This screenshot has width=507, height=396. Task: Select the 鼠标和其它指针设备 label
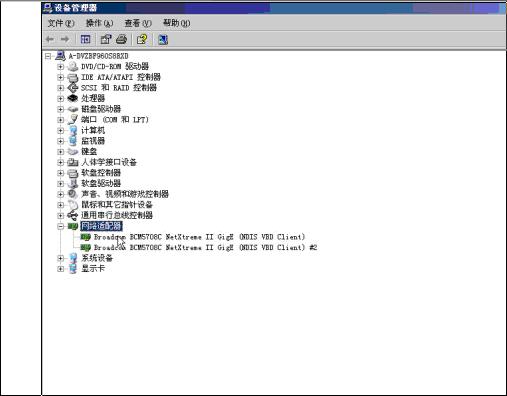point(117,205)
